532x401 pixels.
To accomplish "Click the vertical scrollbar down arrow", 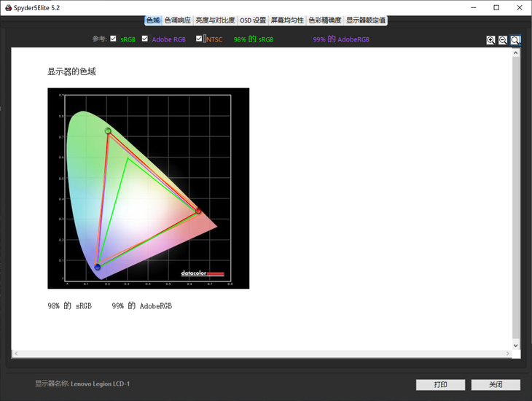I will tap(516, 346).
